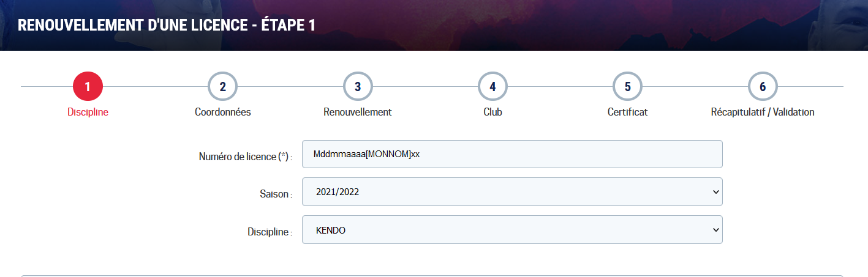Expand the KENDO select via its chevron arrow
Screen dimensions: 868x277
pos(715,230)
